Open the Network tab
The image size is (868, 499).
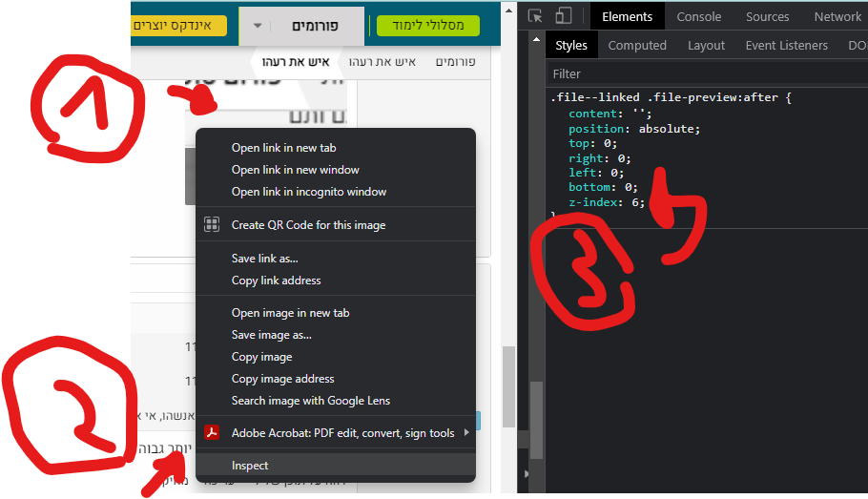(837, 16)
